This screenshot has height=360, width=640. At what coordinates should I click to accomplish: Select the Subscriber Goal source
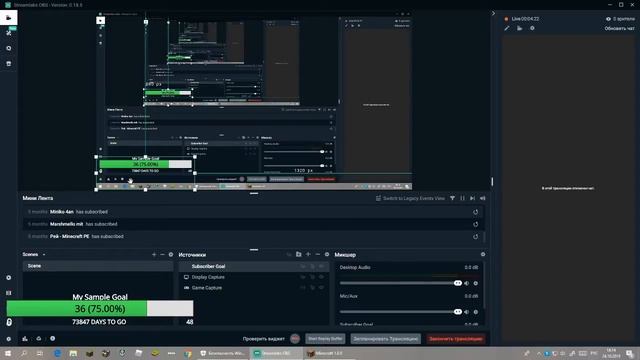pyautogui.click(x=254, y=267)
